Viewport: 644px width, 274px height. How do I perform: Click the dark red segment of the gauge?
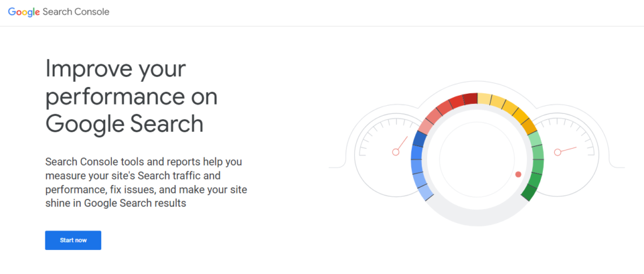point(470,99)
